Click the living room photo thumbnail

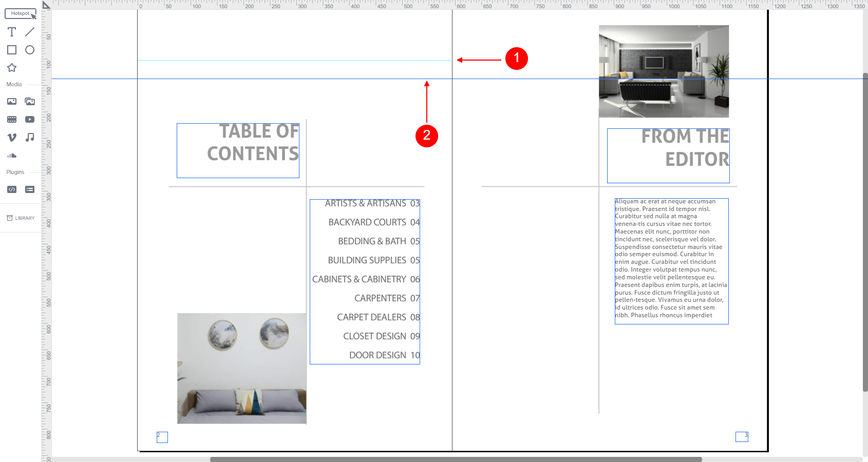point(664,71)
